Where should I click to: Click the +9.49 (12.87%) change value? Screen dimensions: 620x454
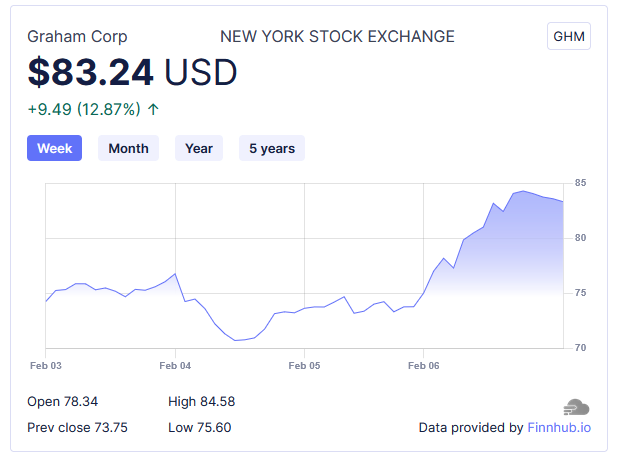[x=84, y=109]
